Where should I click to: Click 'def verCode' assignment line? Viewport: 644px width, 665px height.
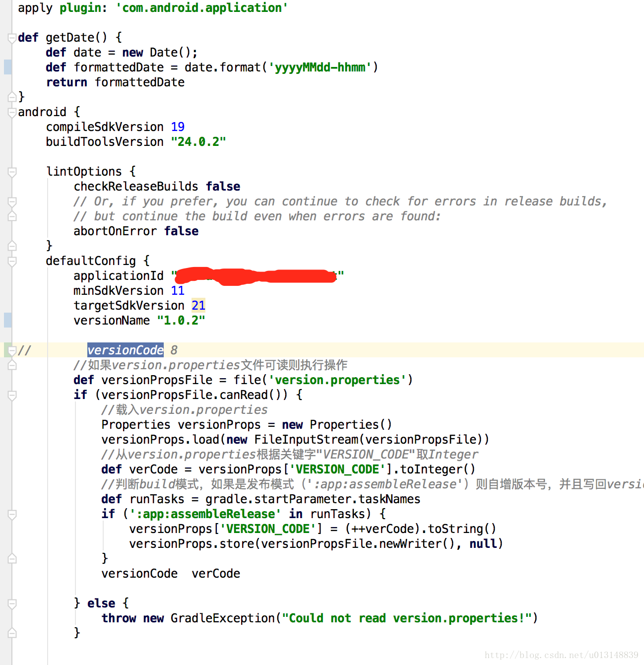click(x=288, y=469)
